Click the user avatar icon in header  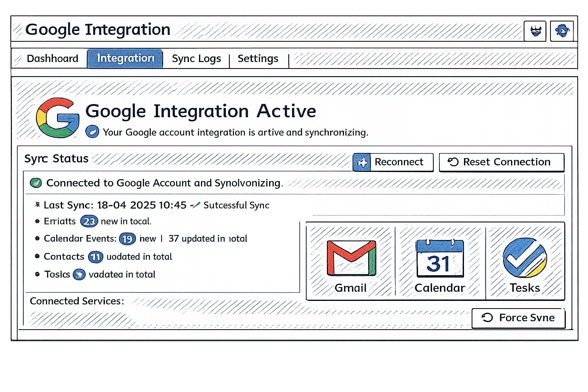pyautogui.click(x=562, y=31)
